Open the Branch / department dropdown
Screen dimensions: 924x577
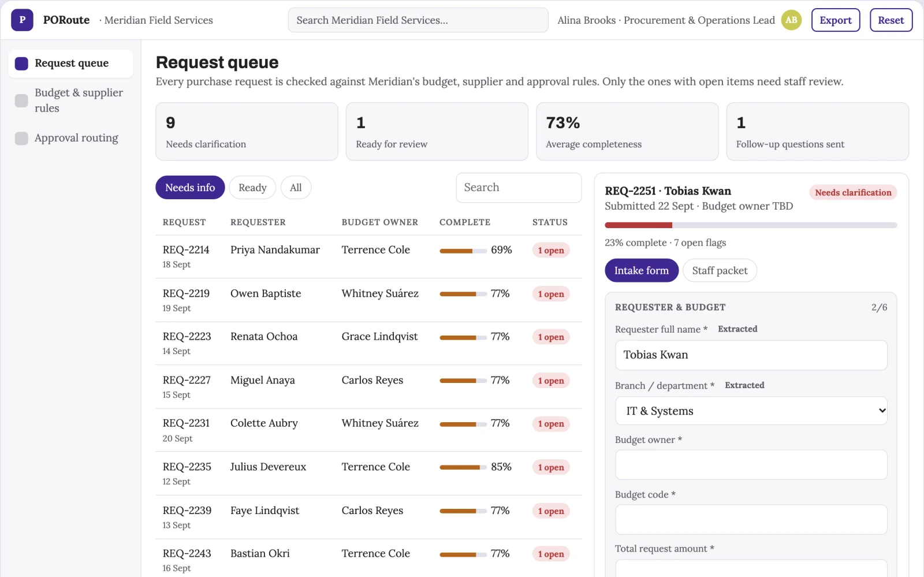pos(751,411)
